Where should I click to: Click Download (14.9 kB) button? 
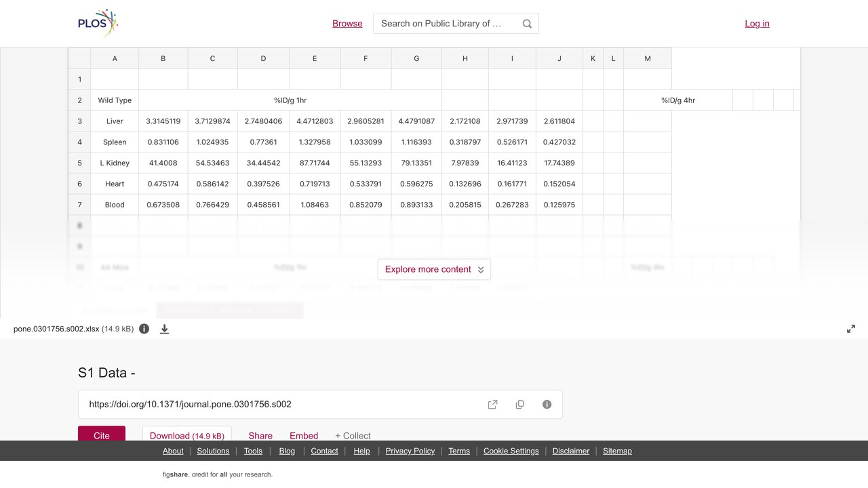coord(187,435)
